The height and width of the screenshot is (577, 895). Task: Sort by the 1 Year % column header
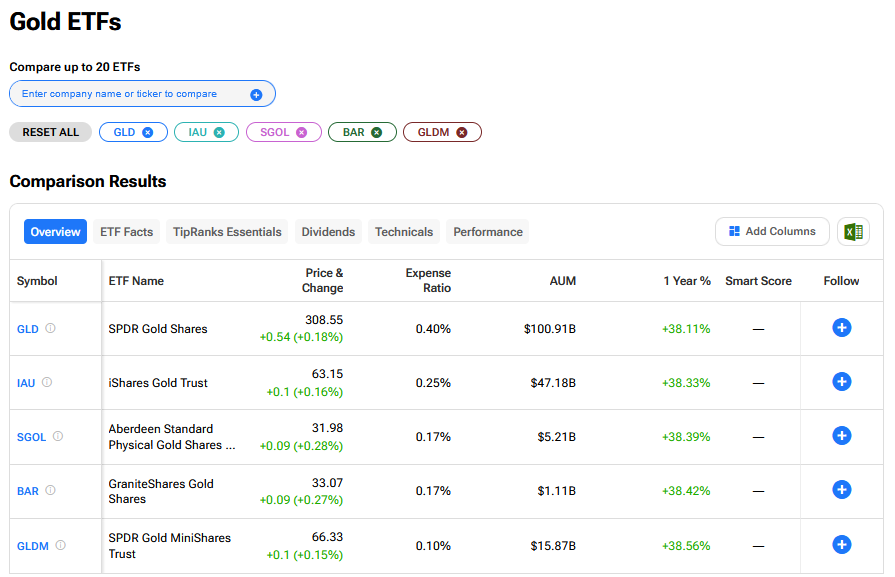coord(686,281)
